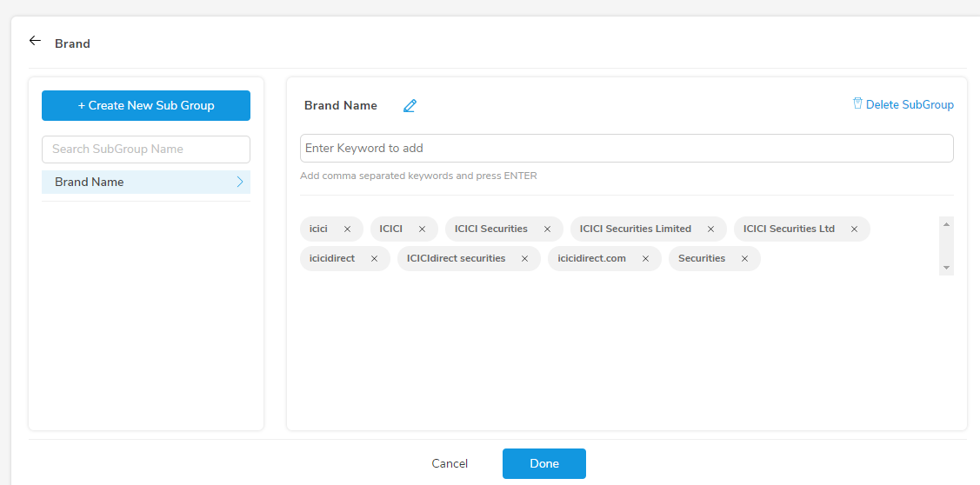Remove the 'Securities' keyword tag
This screenshot has height=485, width=980.
point(745,259)
